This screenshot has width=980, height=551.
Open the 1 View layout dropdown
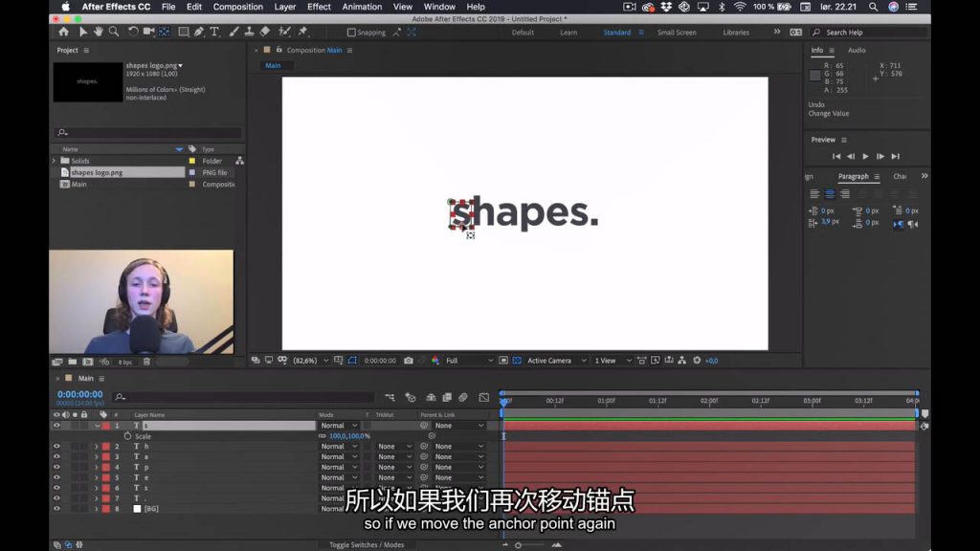pos(612,361)
